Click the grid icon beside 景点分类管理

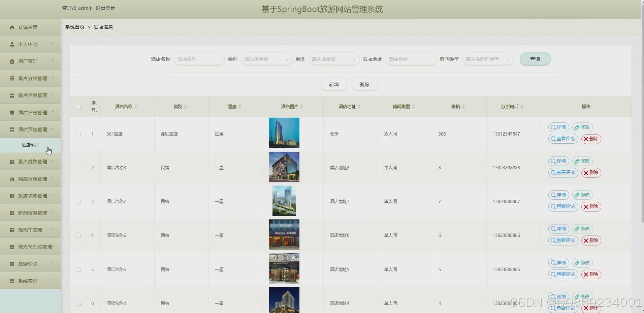pyautogui.click(x=12, y=78)
